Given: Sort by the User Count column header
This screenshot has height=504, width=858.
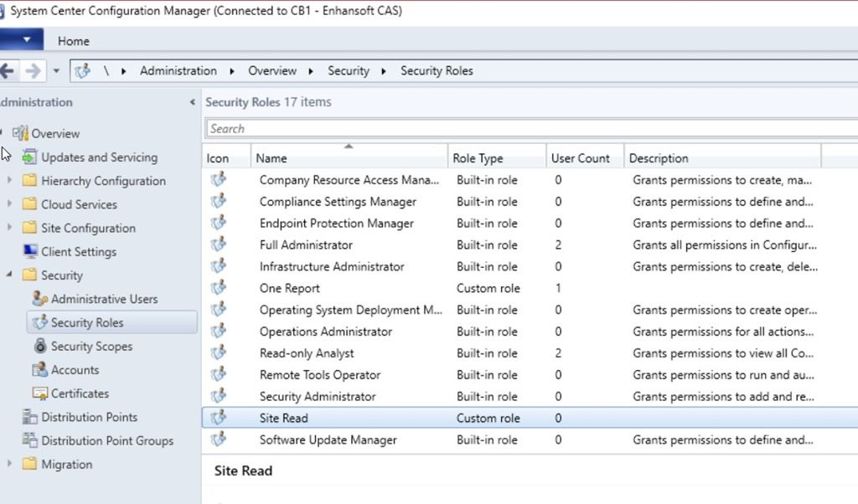Looking at the screenshot, I should coord(585,158).
